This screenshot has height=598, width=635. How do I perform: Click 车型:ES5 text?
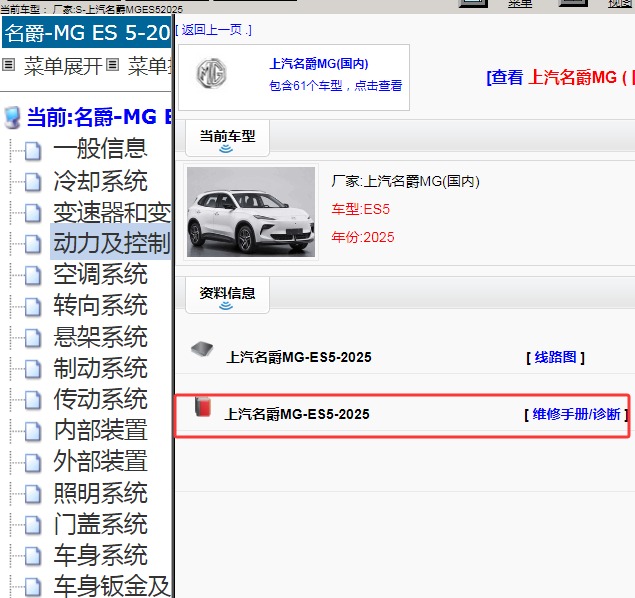click(360, 209)
